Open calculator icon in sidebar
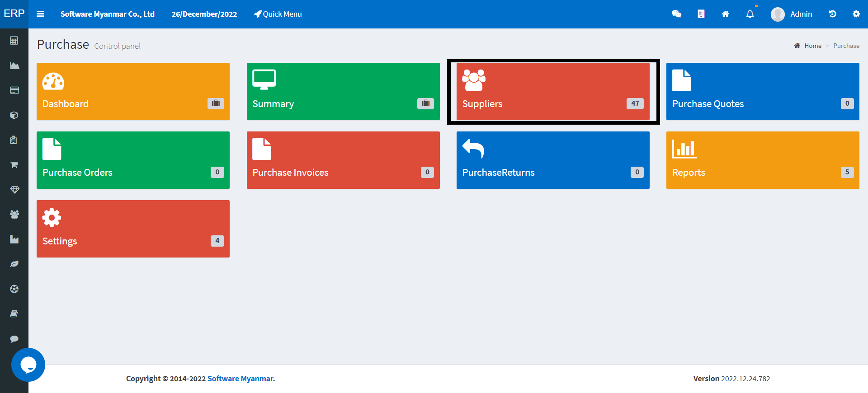 coord(14,41)
